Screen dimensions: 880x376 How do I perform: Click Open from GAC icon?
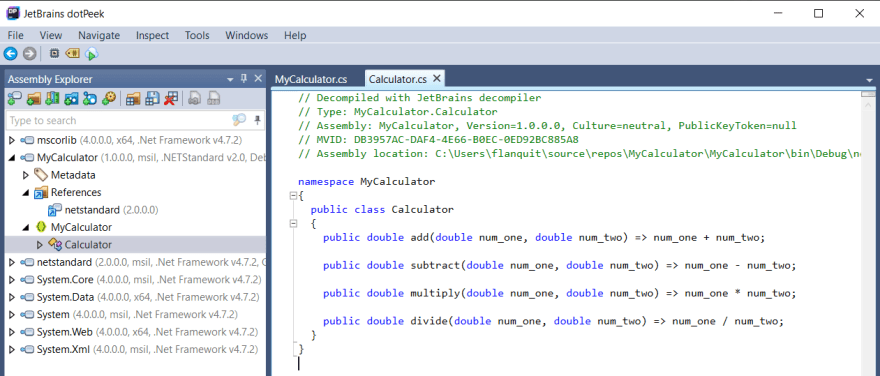tap(52, 99)
